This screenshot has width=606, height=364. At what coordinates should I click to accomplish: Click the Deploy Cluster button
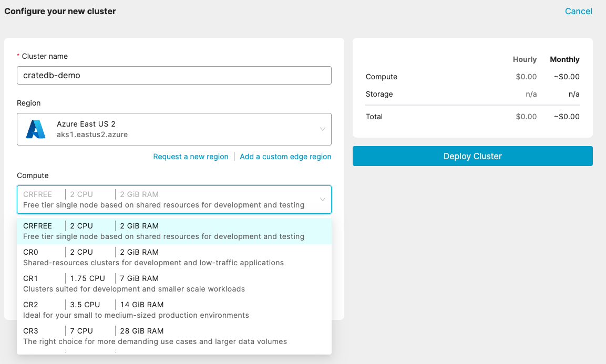click(472, 156)
